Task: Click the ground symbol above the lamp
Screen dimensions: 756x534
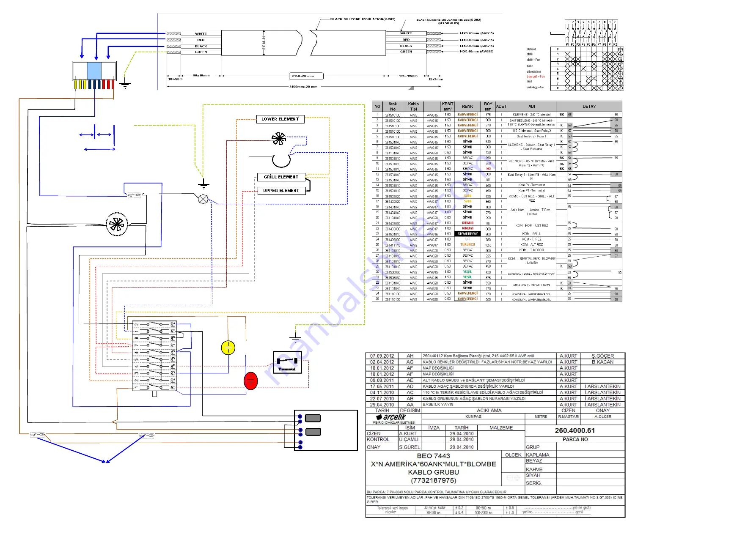Action: (x=203, y=184)
